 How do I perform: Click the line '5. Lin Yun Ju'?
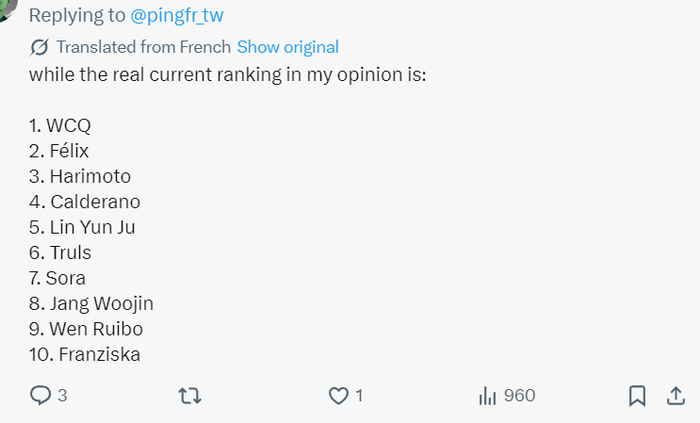coord(82,227)
